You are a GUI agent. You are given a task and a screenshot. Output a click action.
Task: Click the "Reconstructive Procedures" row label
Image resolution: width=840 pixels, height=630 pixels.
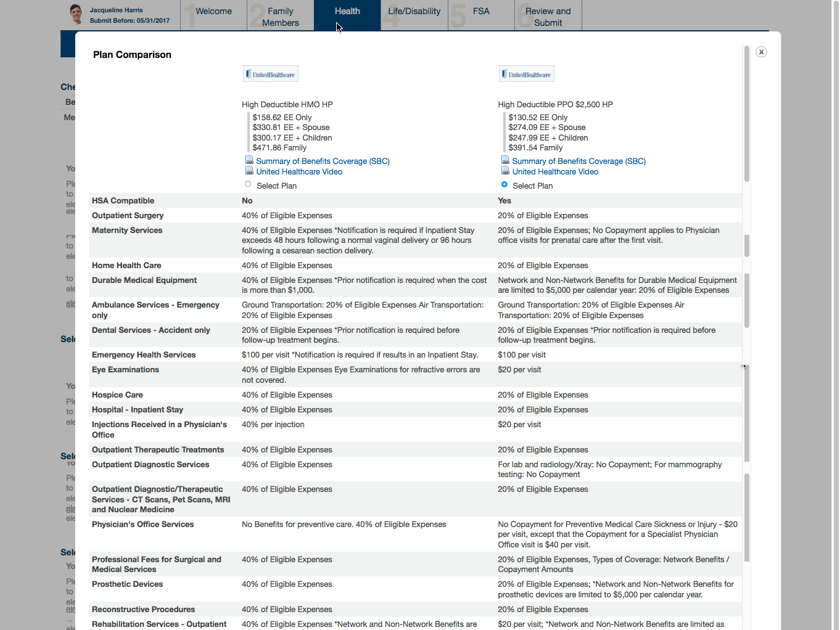tap(143, 609)
